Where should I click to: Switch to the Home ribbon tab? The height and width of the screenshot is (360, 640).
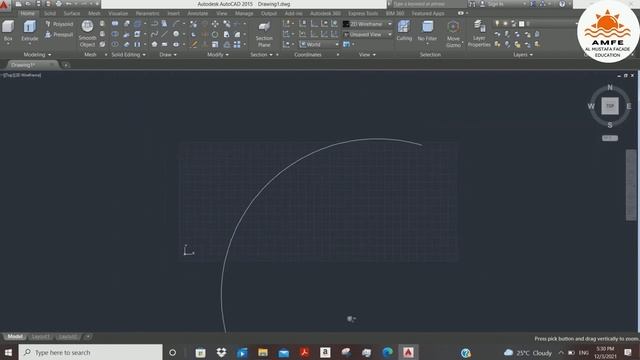pyautogui.click(x=27, y=13)
